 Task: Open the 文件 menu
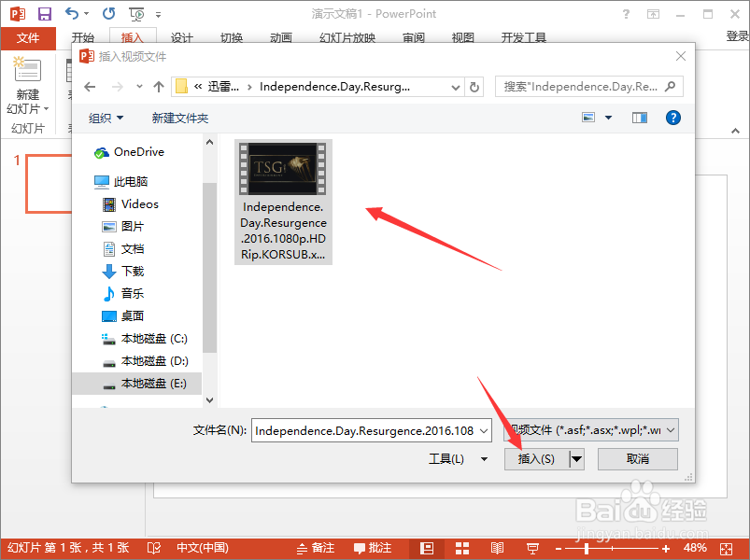pos(28,38)
